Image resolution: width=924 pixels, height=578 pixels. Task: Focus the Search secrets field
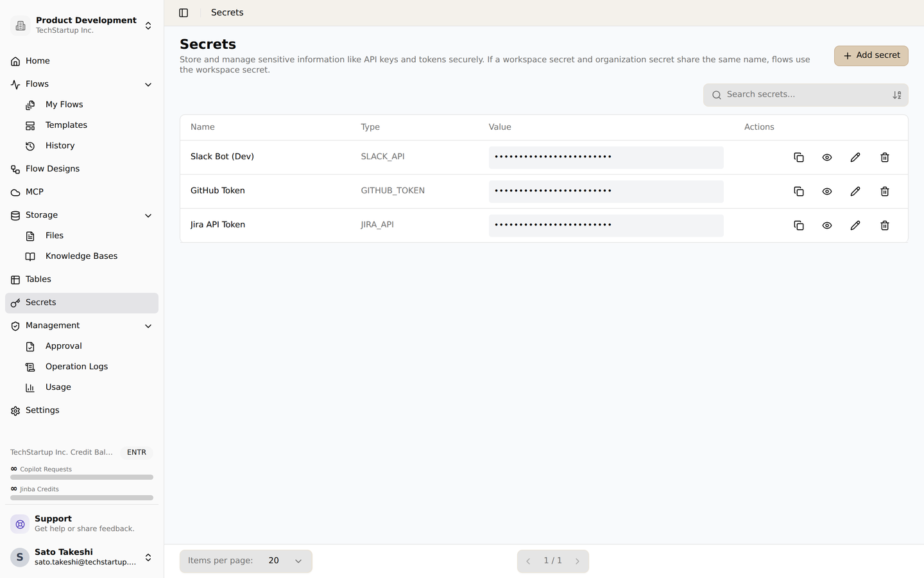pos(805,95)
